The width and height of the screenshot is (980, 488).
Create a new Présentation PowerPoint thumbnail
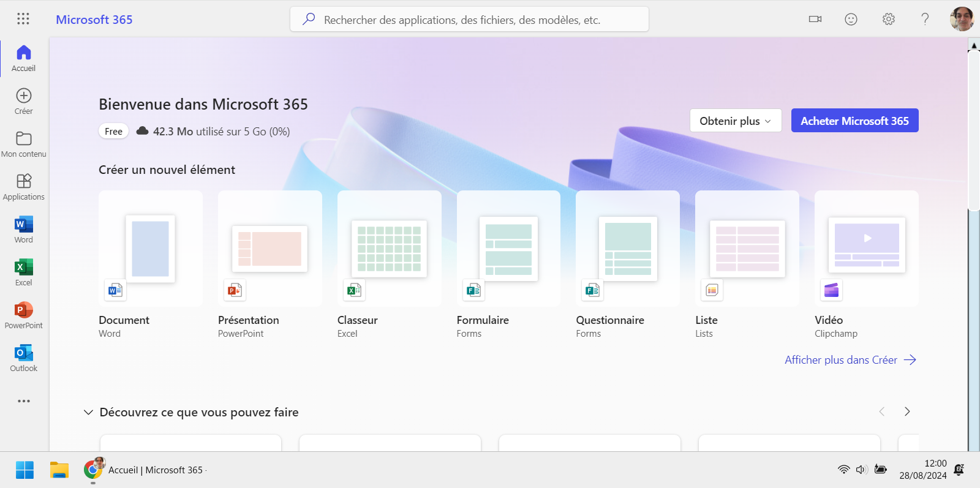(x=270, y=249)
